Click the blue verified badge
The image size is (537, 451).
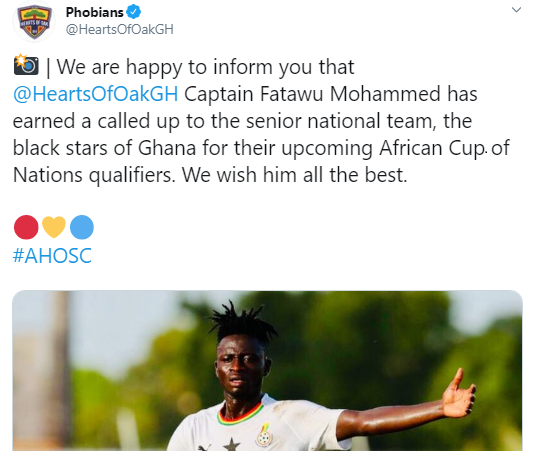point(134,12)
